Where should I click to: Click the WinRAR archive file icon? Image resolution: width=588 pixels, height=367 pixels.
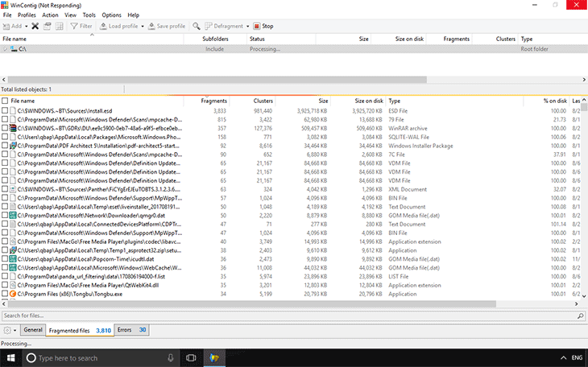click(x=13, y=128)
